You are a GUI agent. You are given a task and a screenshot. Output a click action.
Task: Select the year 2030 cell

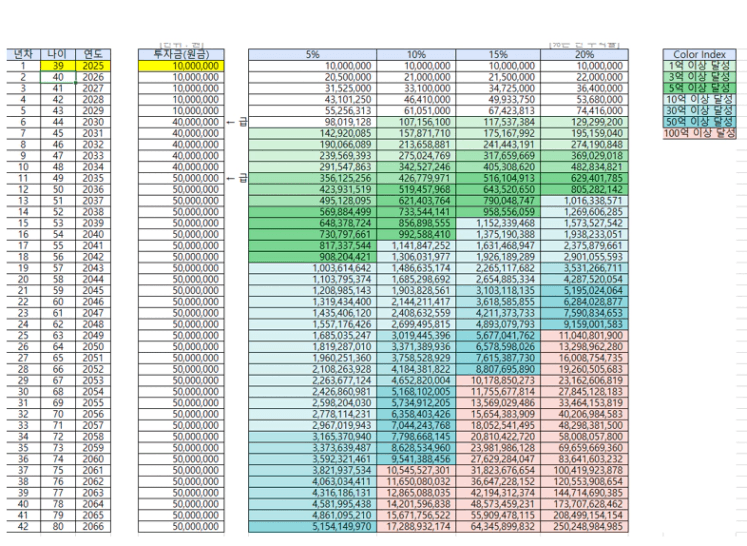[93, 122]
